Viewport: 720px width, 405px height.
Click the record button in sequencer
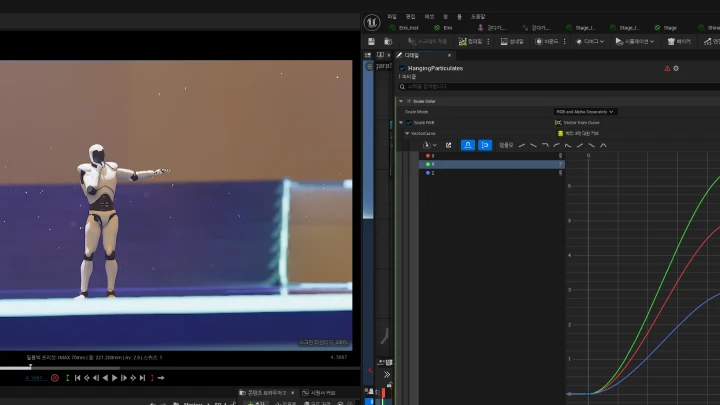tap(55, 378)
